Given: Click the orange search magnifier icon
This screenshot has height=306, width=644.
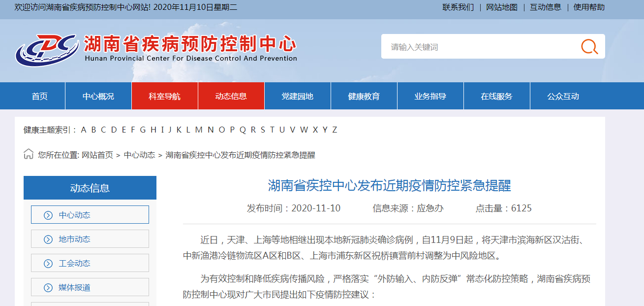Looking at the screenshot, I should coord(589,47).
